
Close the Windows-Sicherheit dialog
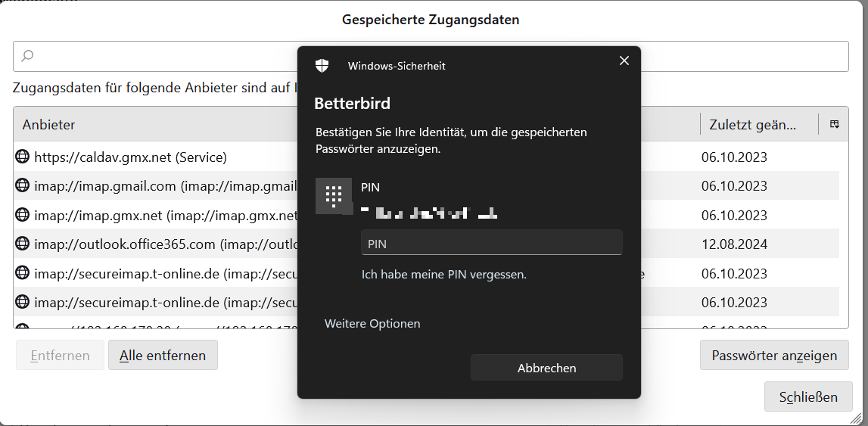pos(624,61)
